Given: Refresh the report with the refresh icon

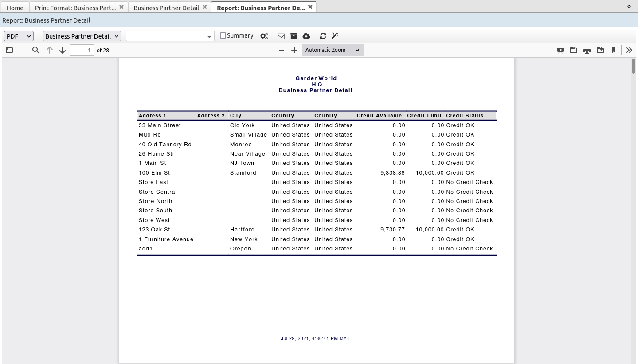Looking at the screenshot, I should [323, 36].
